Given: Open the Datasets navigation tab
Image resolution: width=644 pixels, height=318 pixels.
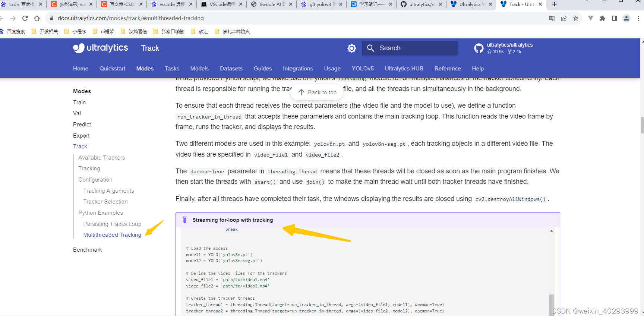Looking at the screenshot, I should click(x=231, y=69).
